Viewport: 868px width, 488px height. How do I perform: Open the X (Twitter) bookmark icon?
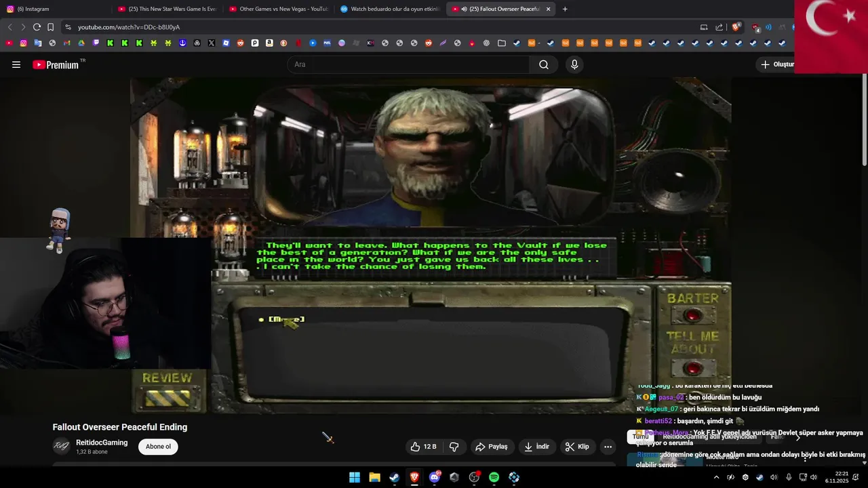[x=212, y=43]
